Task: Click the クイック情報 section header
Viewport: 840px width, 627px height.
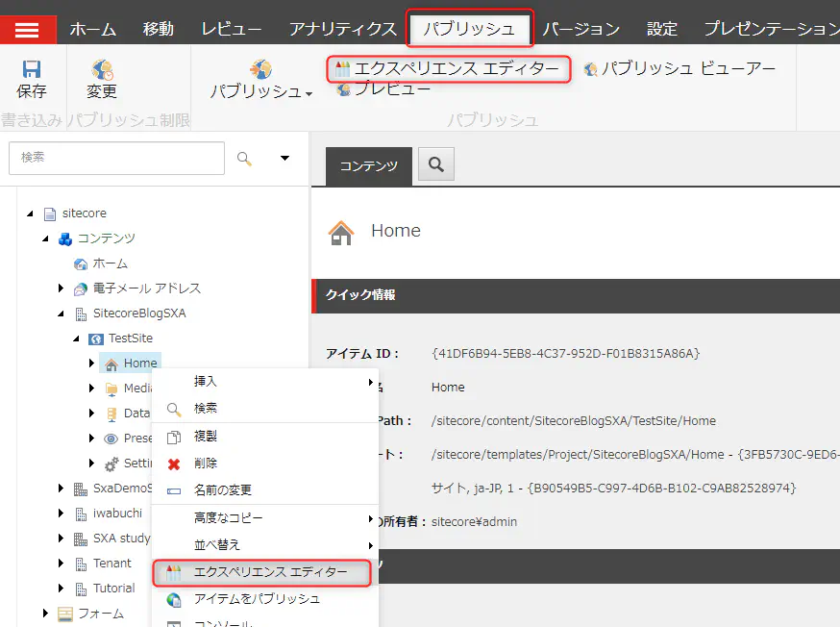Action: [576, 295]
